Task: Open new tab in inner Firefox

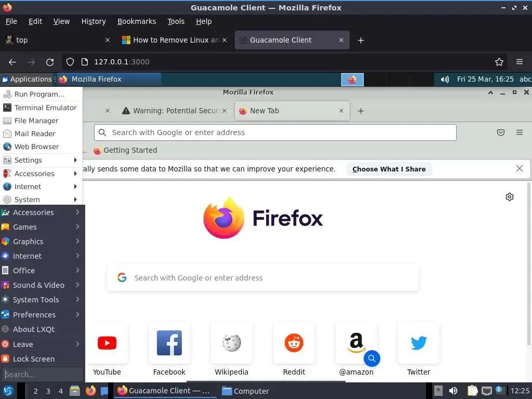Action: coord(361,111)
